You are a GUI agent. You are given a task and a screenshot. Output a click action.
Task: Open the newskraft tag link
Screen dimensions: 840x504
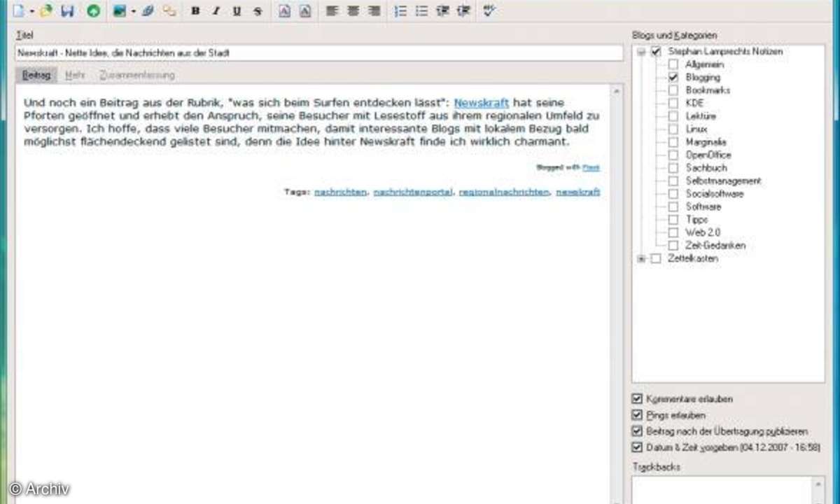(x=578, y=192)
